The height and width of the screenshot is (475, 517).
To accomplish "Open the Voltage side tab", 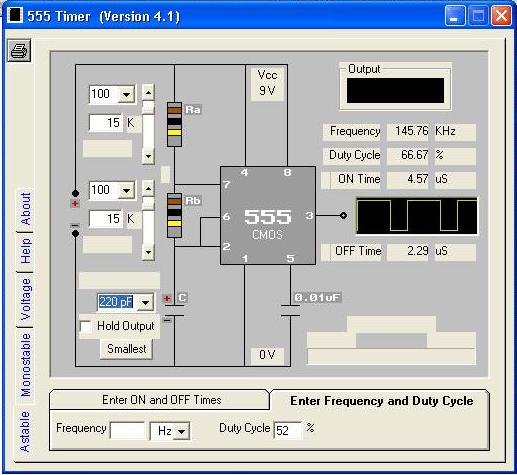I will [x=26, y=299].
